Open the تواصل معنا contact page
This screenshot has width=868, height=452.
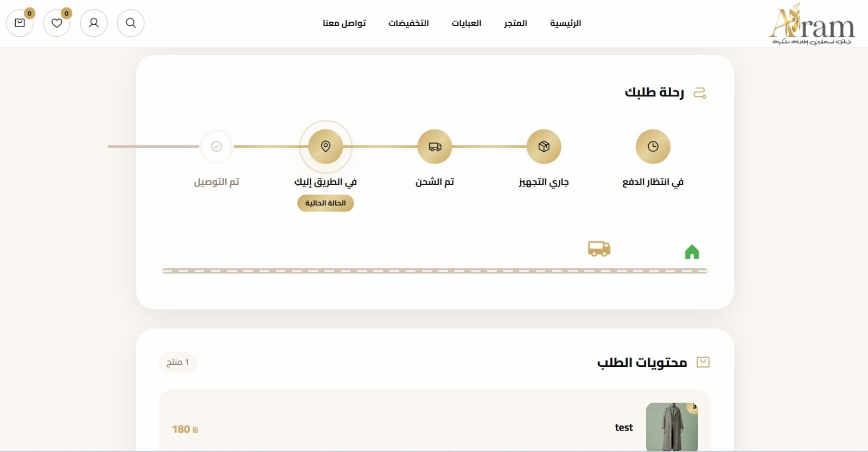(344, 23)
